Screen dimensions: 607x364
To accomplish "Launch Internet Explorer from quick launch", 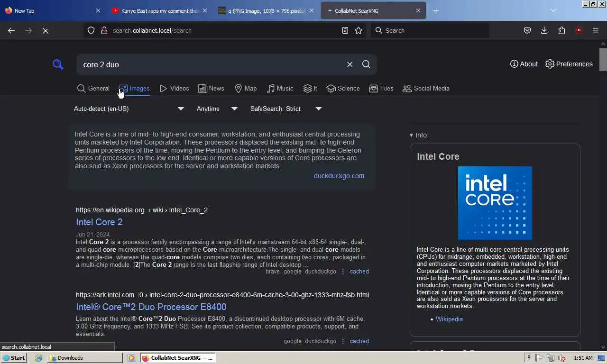I will click(38, 358).
